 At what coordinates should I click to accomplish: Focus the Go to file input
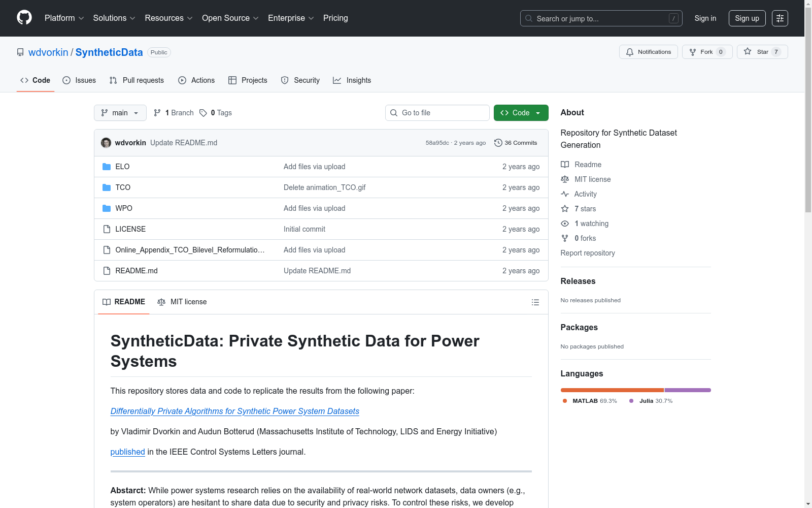pyautogui.click(x=437, y=113)
